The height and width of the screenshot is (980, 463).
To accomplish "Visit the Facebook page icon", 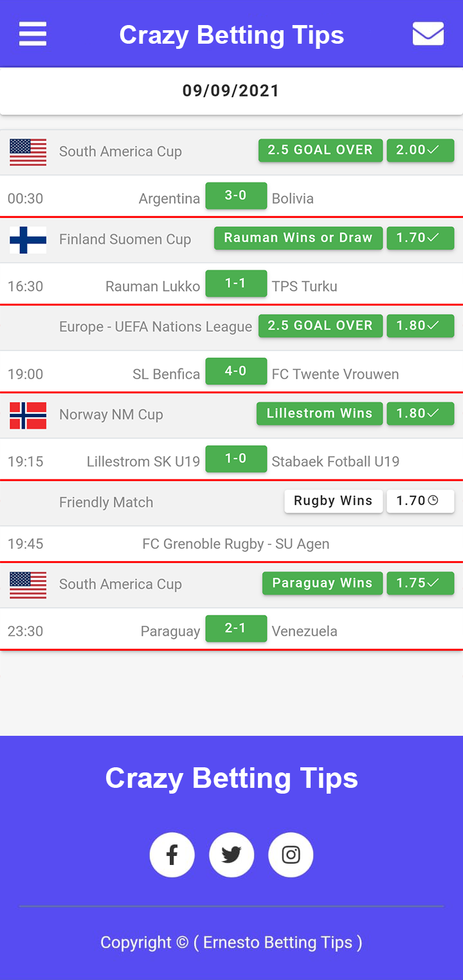I will pyautogui.click(x=172, y=855).
